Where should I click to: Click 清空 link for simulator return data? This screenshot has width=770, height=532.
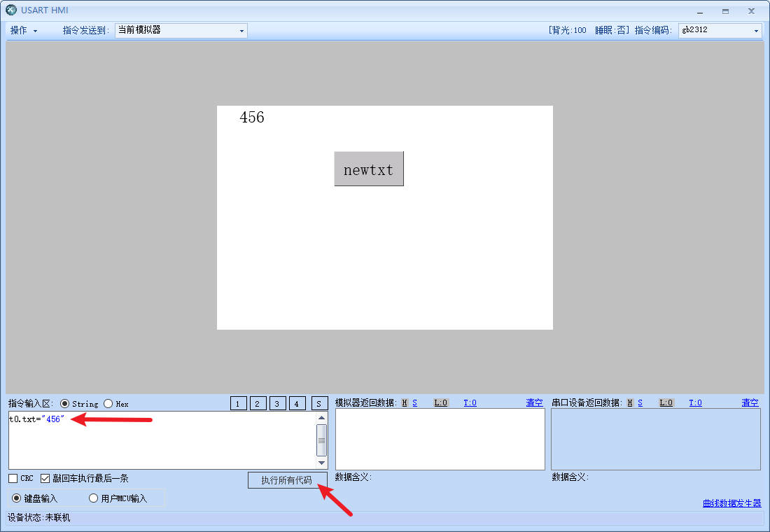pyautogui.click(x=534, y=402)
